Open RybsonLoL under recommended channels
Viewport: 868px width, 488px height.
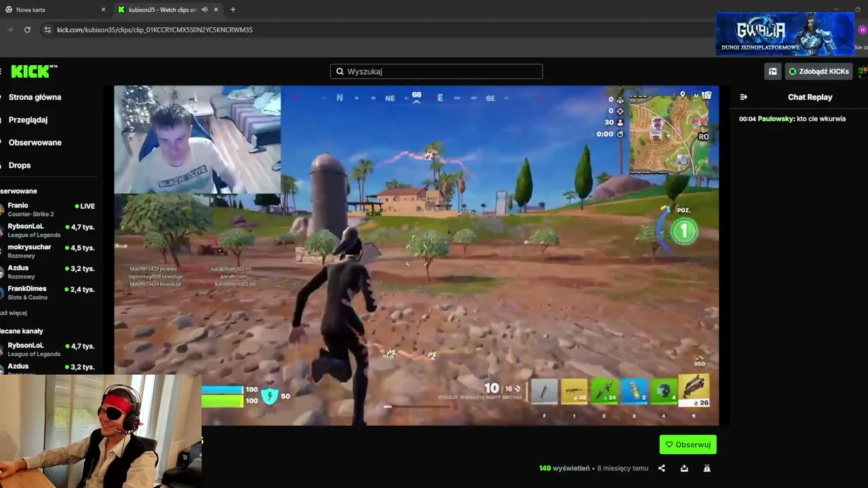(49, 350)
